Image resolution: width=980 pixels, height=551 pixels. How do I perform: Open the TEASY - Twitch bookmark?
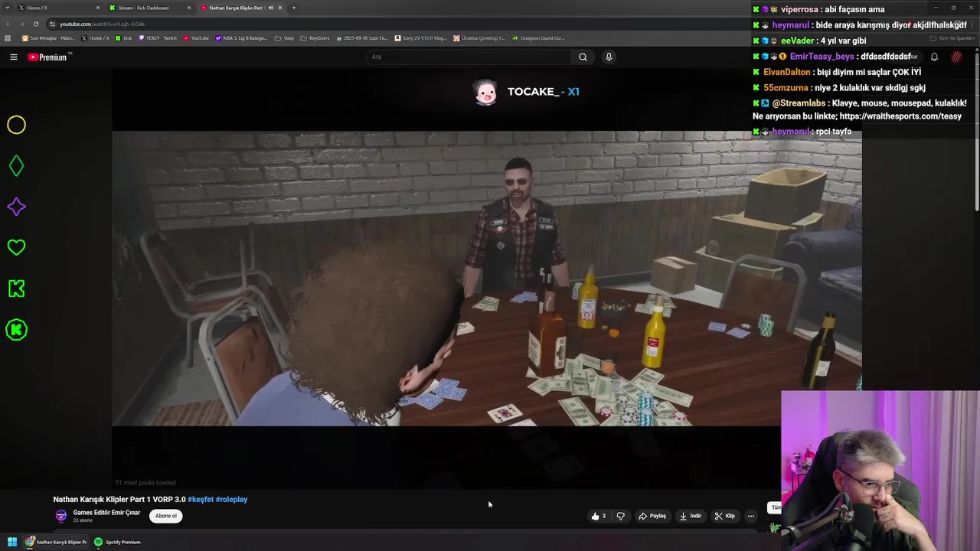[158, 37]
